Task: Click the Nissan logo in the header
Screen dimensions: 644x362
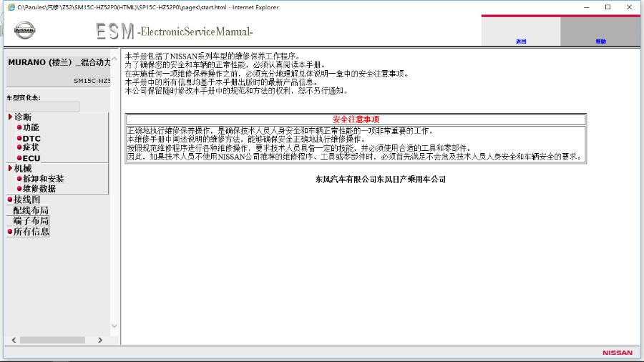Action: (x=24, y=30)
